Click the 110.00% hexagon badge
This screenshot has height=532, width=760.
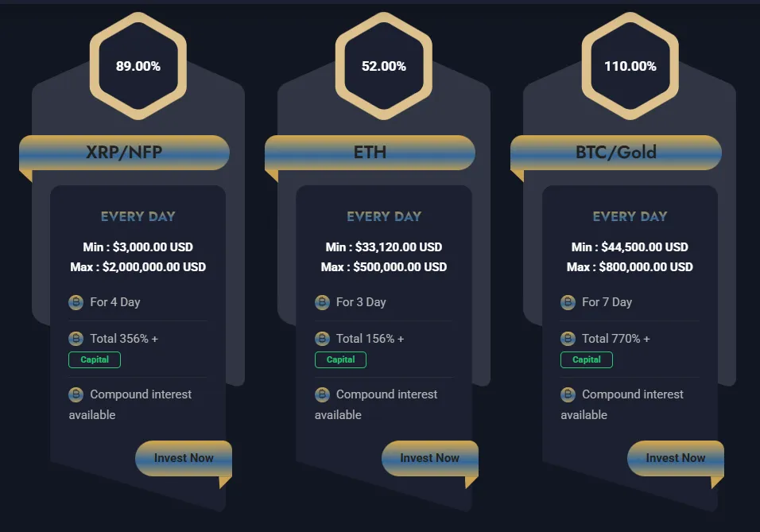tap(630, 67)
